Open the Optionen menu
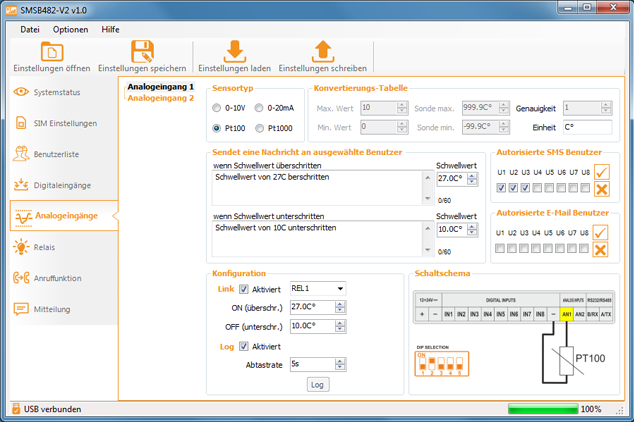Image resolution: width=634 pixels, height=423 pixels. pyautogui.click(x=70, y=29)
